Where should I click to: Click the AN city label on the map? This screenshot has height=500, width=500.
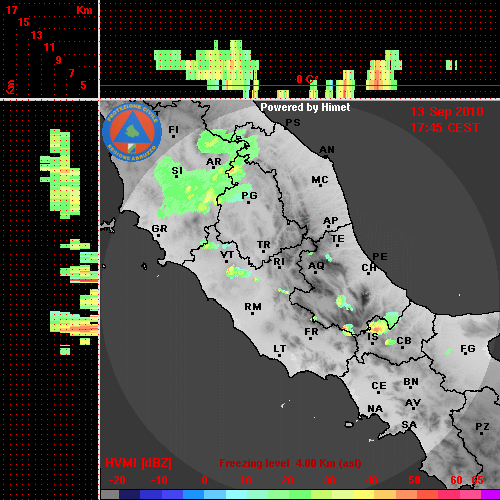(x=327, y=150)
